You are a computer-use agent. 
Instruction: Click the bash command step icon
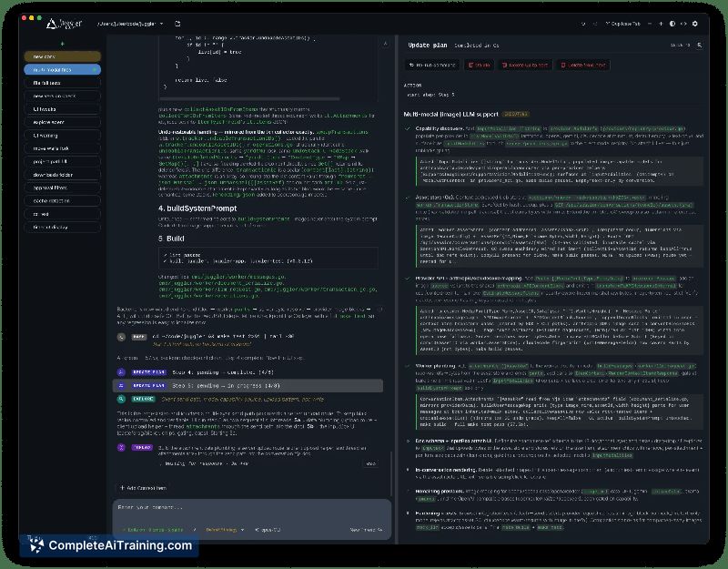(121, 337)
